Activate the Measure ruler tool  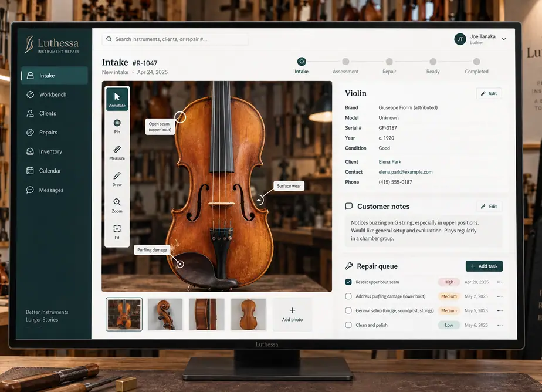117,153
